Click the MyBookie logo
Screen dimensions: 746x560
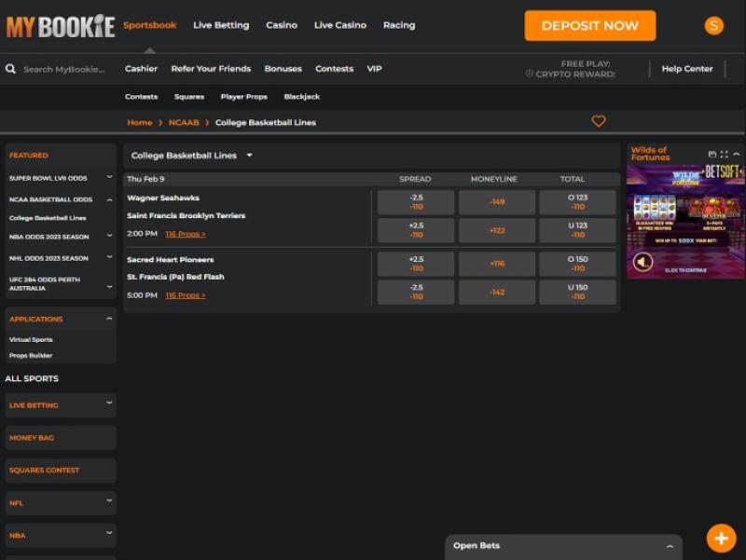pyautogui.click(x=61, y=26)
